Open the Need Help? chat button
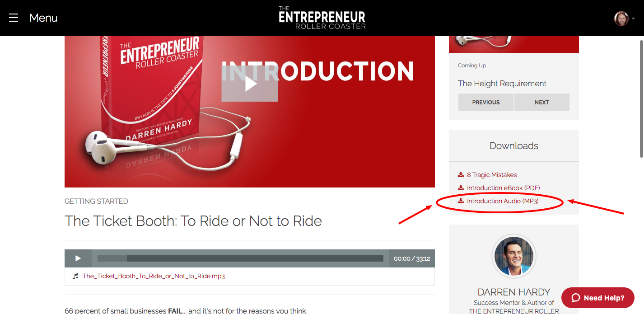The width and height of the screenshot is (644, 314). click(597, 298)
